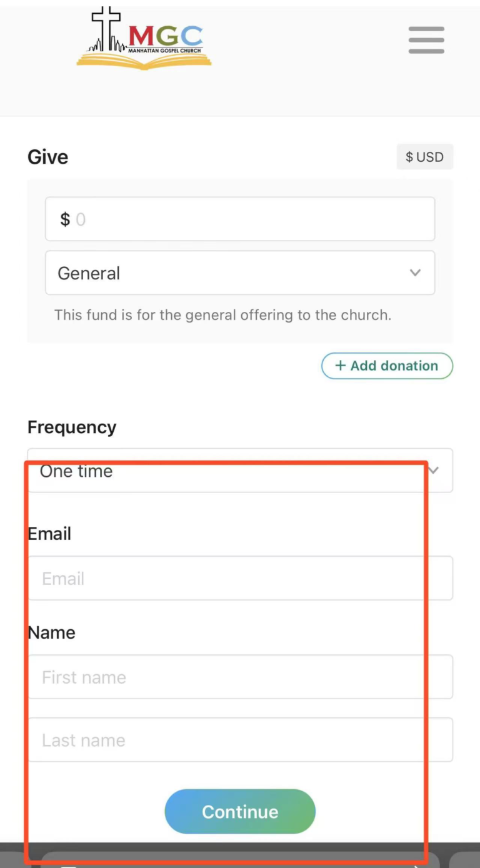This screenshot has width=480, height=868.
Task: Click the Frequency label
Action: tap(72, 427)
